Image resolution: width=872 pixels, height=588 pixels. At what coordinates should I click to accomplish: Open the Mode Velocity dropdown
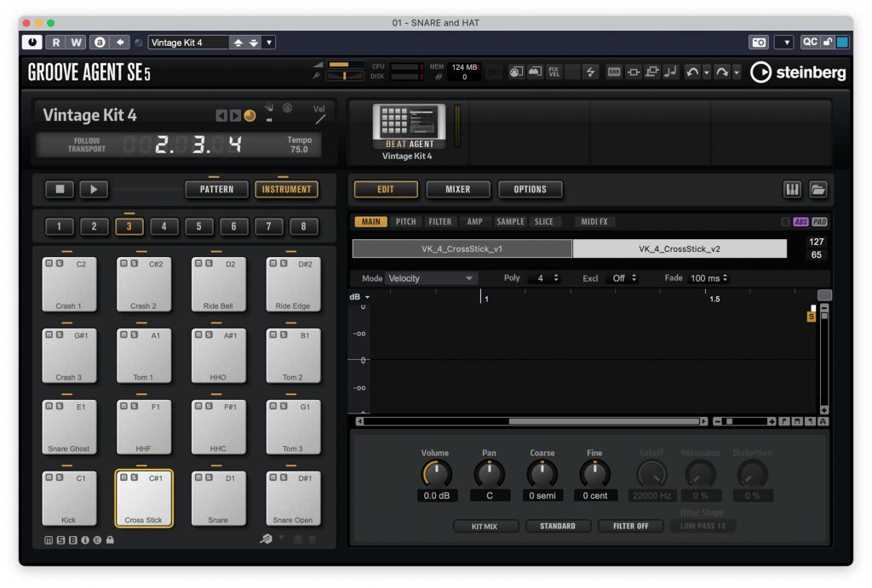pos(430,278)
